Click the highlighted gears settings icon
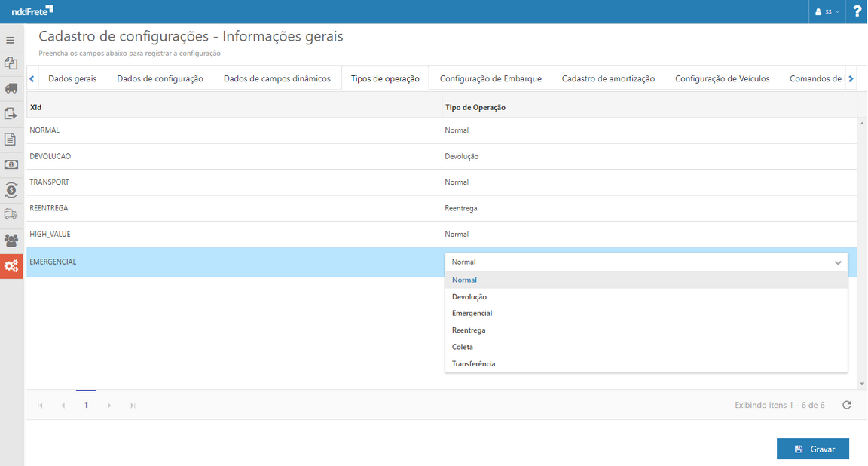 coord(11,265)
